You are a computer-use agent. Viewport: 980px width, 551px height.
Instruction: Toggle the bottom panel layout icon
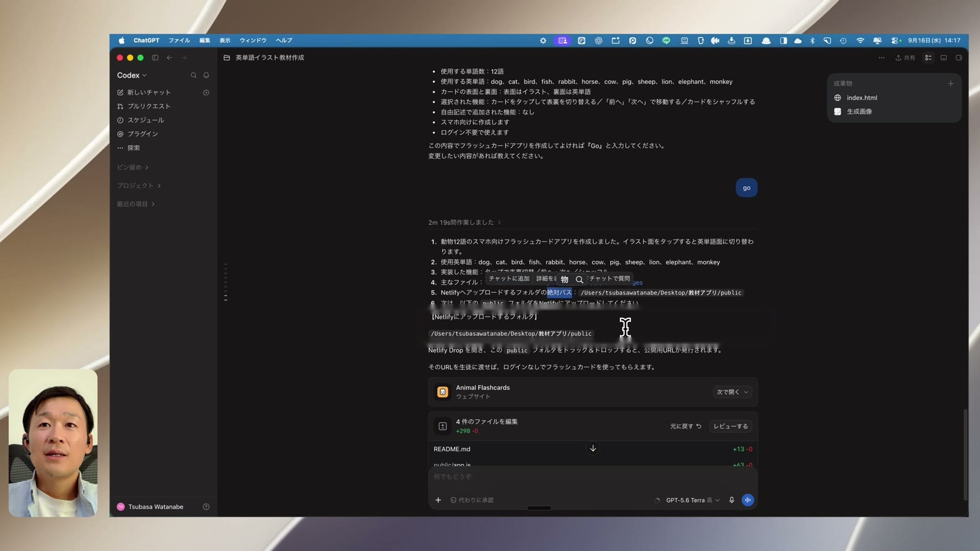(944, 58)
